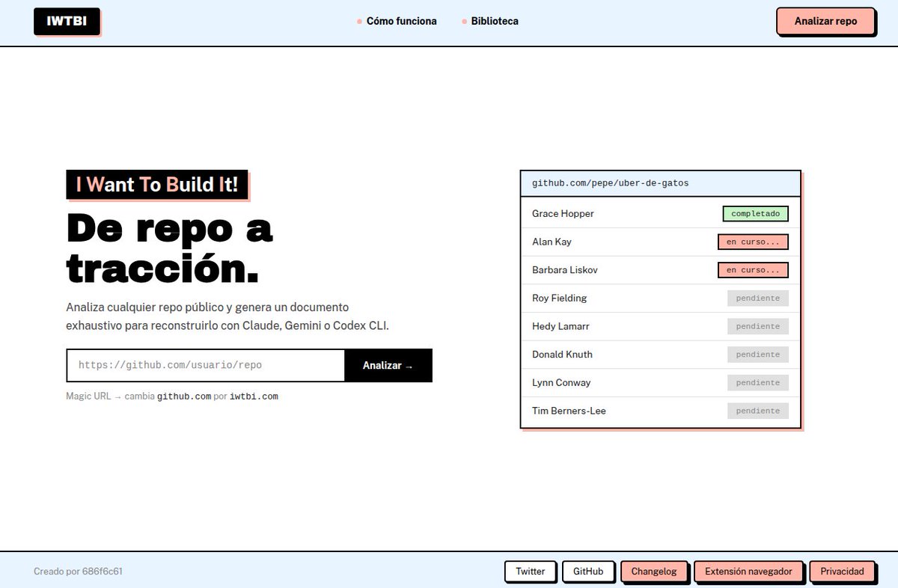Select the Lynn Conway row
Viewport: 898px width, 588px height.
[x=661, y=383]
